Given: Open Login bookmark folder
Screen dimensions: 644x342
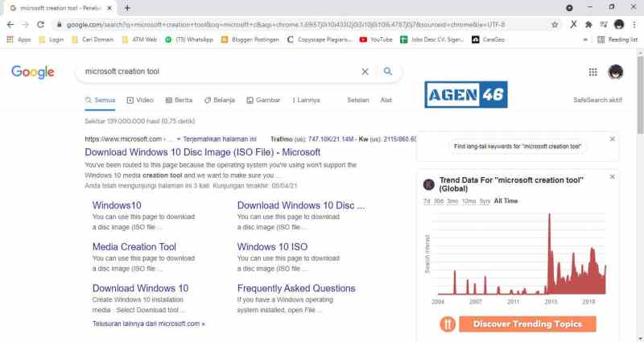Looking at the screenshot, I should (x=51, y=39).
